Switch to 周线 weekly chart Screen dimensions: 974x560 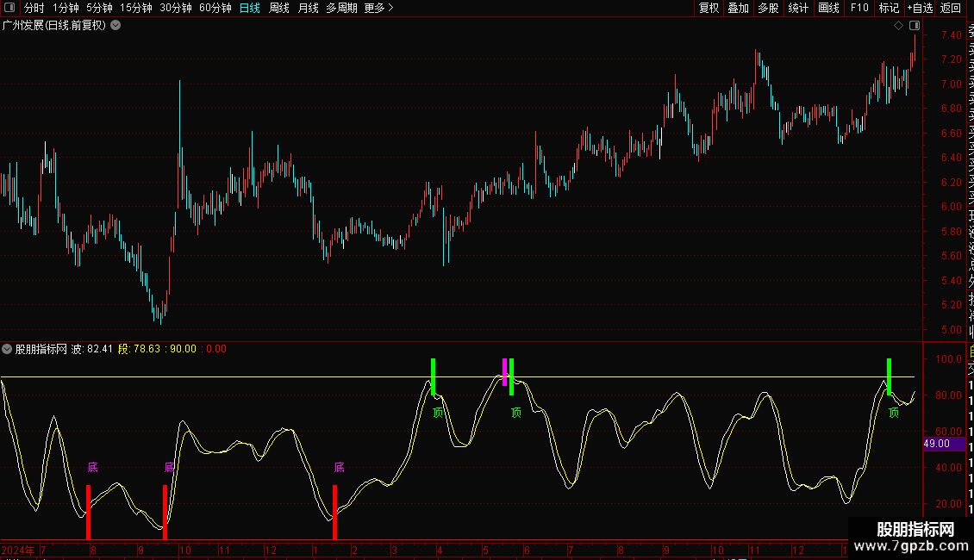(279, 8)
